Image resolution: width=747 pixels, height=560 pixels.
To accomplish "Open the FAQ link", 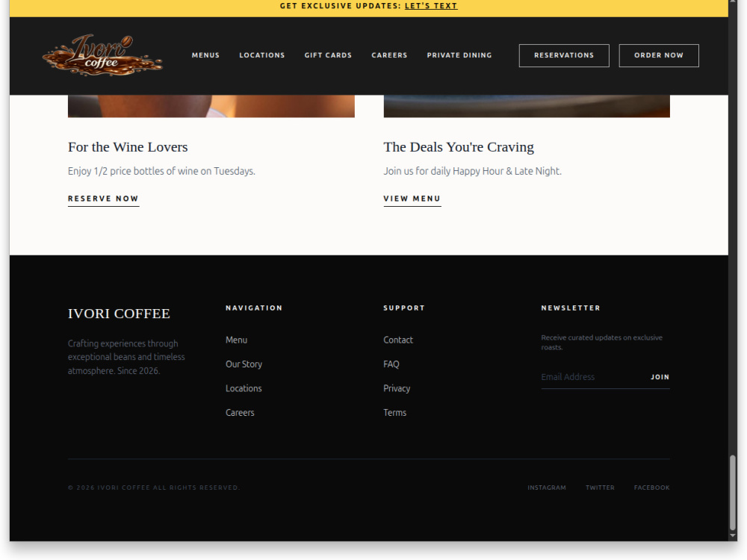I will click(391, 364).
